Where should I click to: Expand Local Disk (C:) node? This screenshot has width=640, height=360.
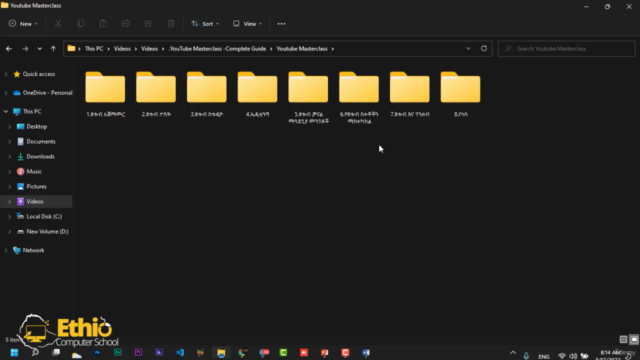click(x=9, y=217)
